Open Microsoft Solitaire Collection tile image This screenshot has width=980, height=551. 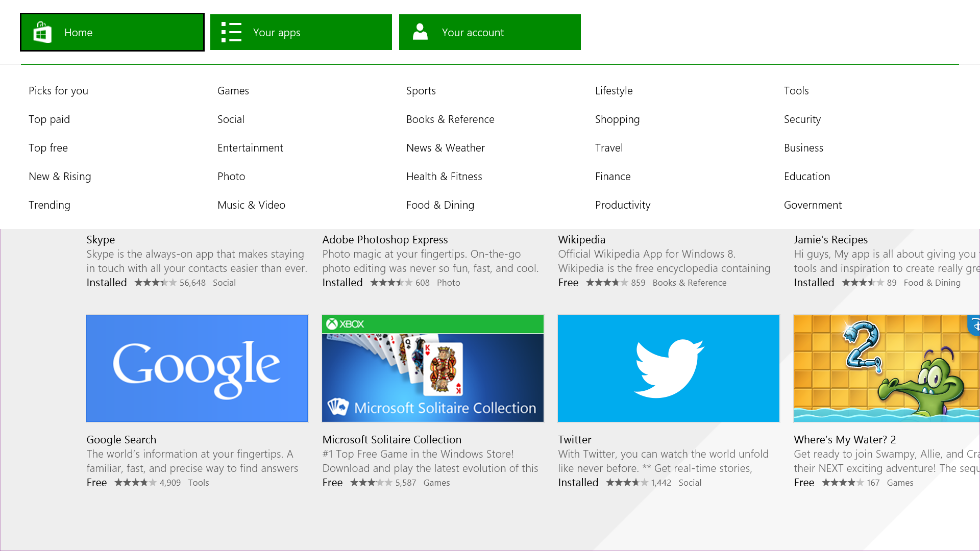coord(433,368)
